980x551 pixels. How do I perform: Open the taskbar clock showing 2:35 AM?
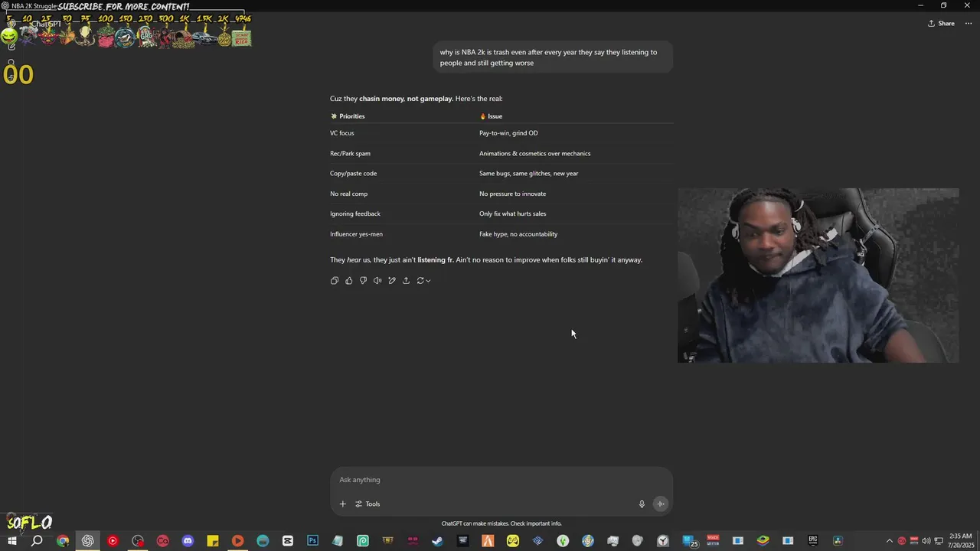(960, 541)
